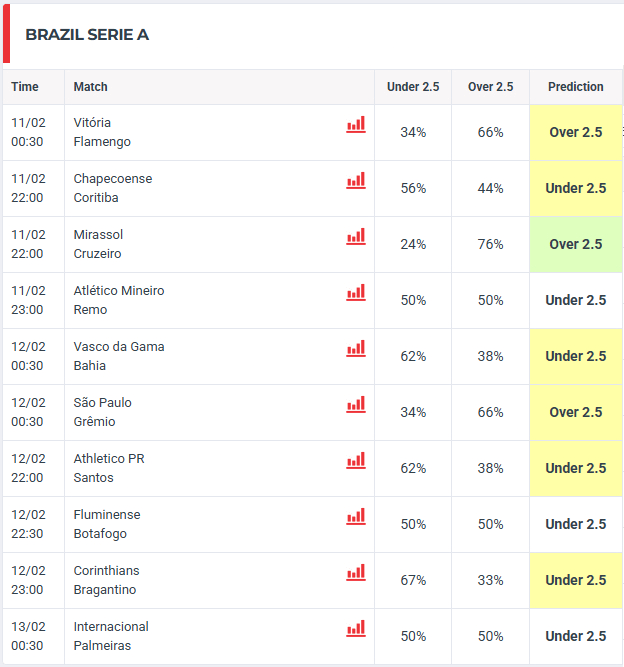Open the Internacional vs Palmeiras match
The image size is (624, 667).
111,636
